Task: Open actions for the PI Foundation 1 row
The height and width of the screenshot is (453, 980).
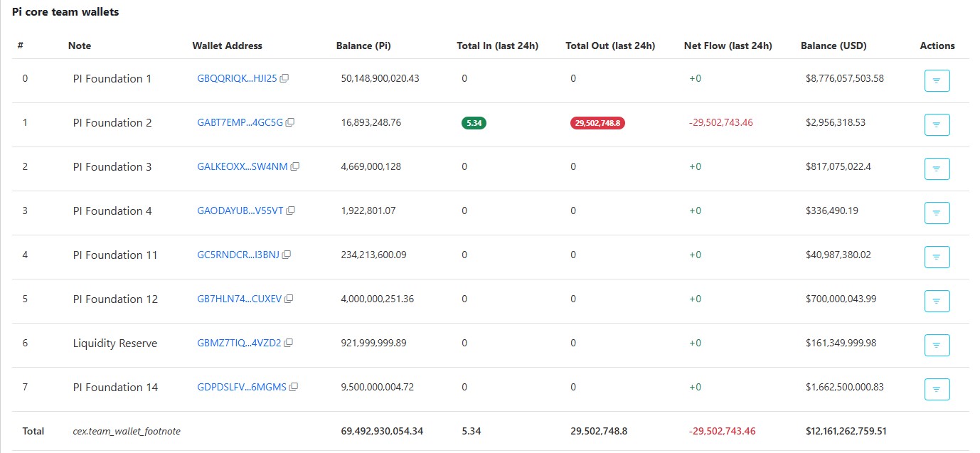Action: 937,80
